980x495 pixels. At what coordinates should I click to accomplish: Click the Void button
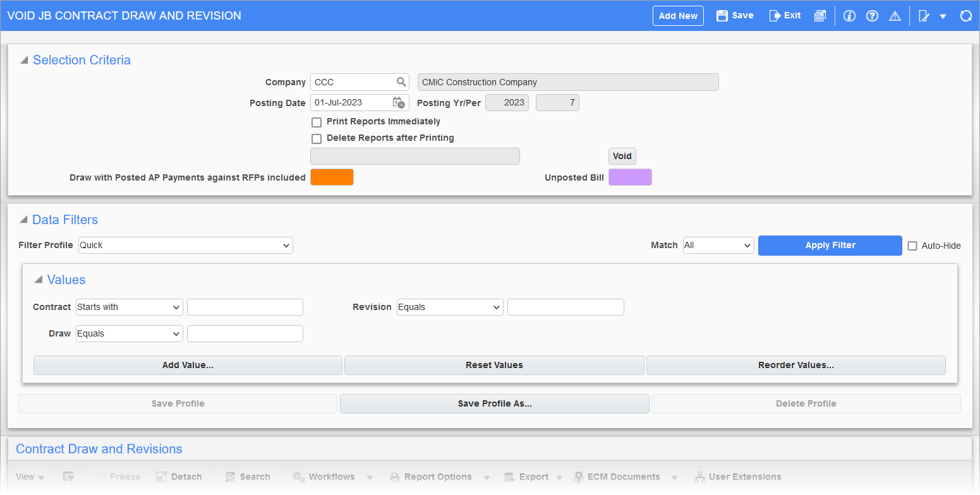pos(622,156)
